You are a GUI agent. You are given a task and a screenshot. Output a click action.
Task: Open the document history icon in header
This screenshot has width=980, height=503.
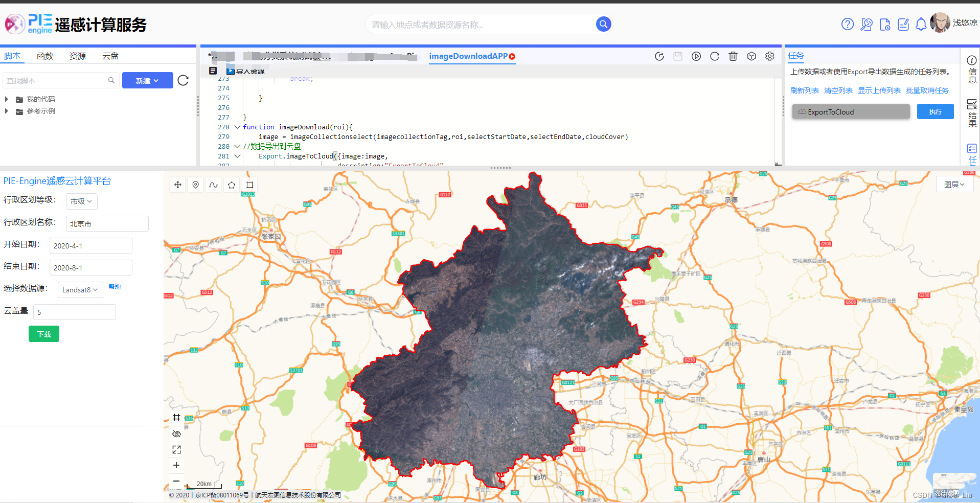point(885,24)
